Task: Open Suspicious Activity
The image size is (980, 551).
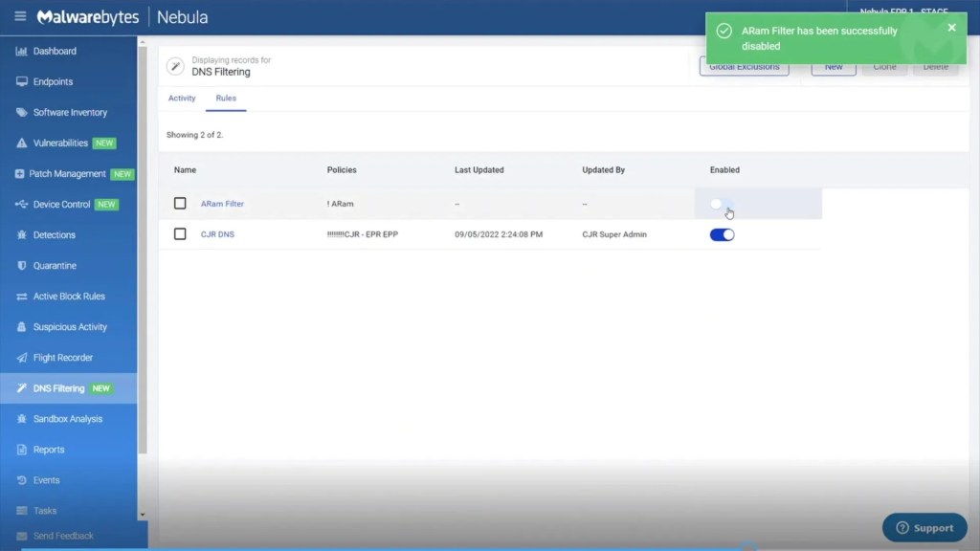Action: [69, 327]
